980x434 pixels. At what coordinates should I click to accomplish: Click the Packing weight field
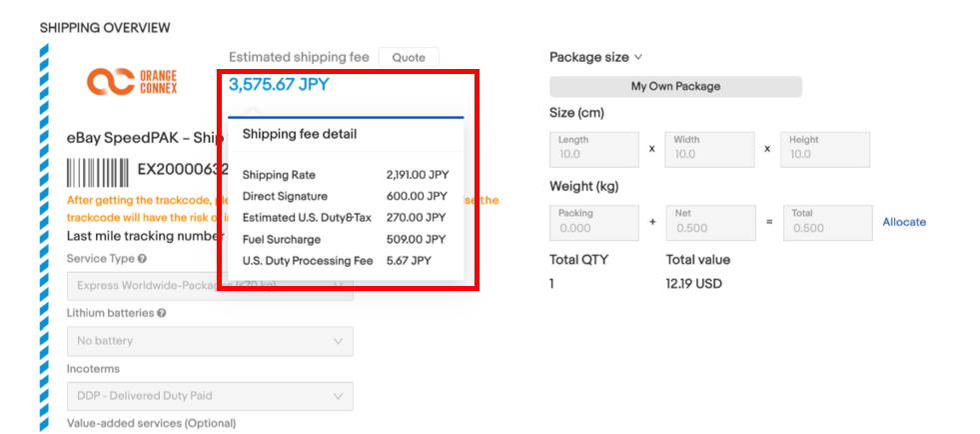(x=593, y=222)
